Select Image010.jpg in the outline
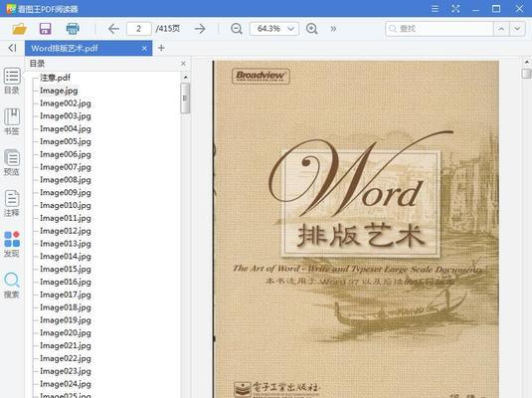The image size is (532, 398). pos(66,205)
